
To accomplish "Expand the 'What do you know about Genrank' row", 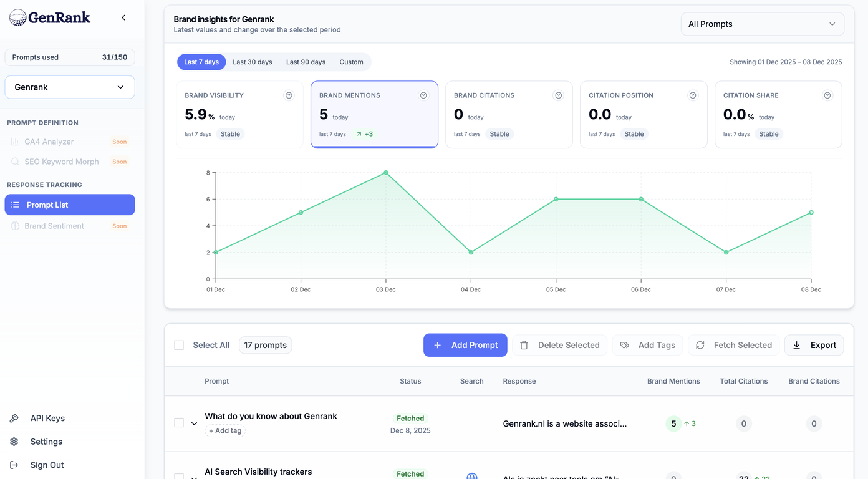I will pos(194,423).
